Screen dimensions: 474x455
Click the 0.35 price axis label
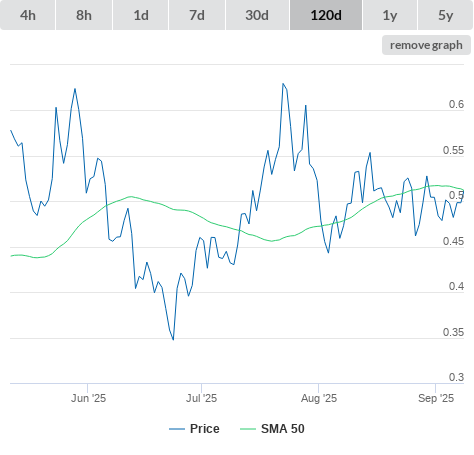[x=453, y=332]
